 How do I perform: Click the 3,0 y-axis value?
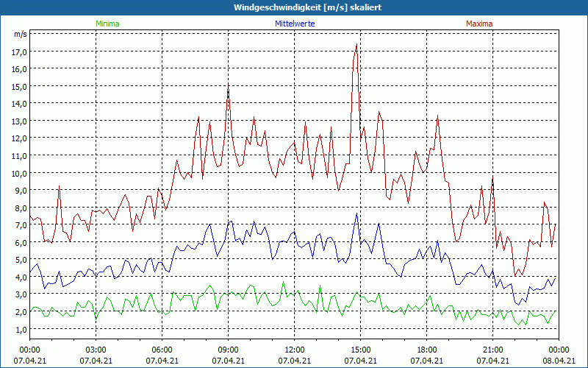(x=21, y=295)
